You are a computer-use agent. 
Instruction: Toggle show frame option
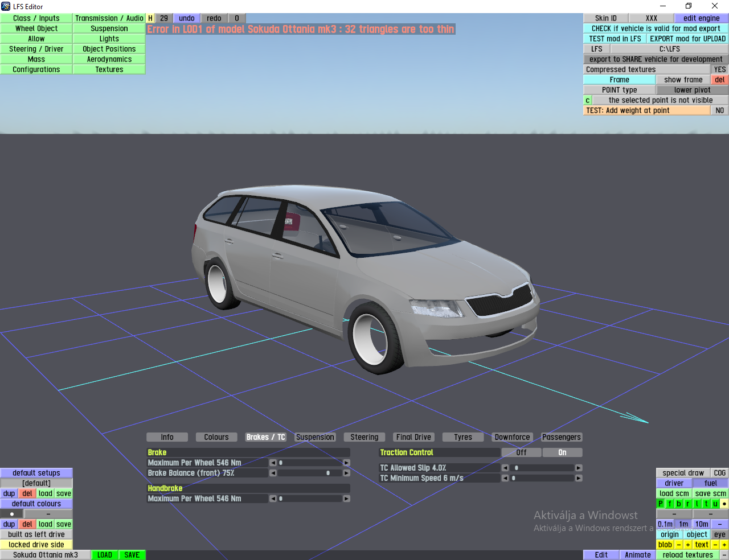coord(683,80)
